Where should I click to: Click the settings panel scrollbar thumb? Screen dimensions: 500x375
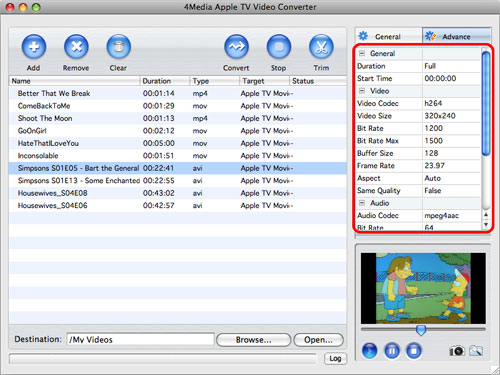[x=486, y=103]
